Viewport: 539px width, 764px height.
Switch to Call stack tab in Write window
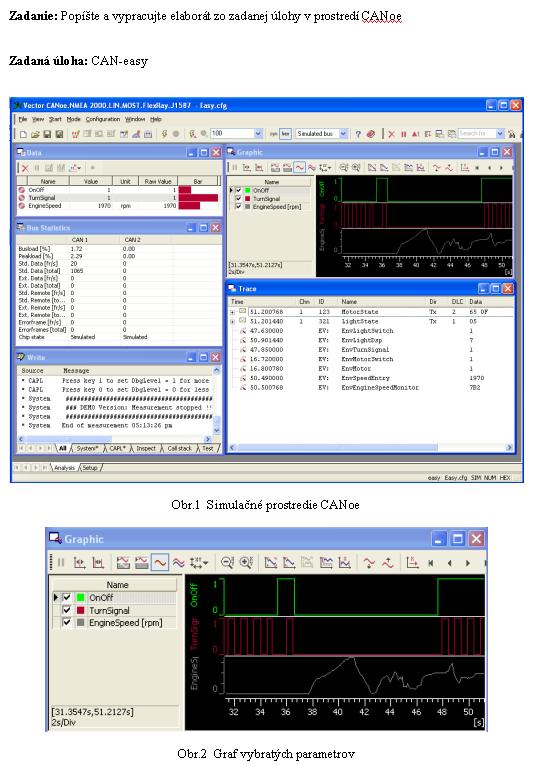click(x=179, y=448)
